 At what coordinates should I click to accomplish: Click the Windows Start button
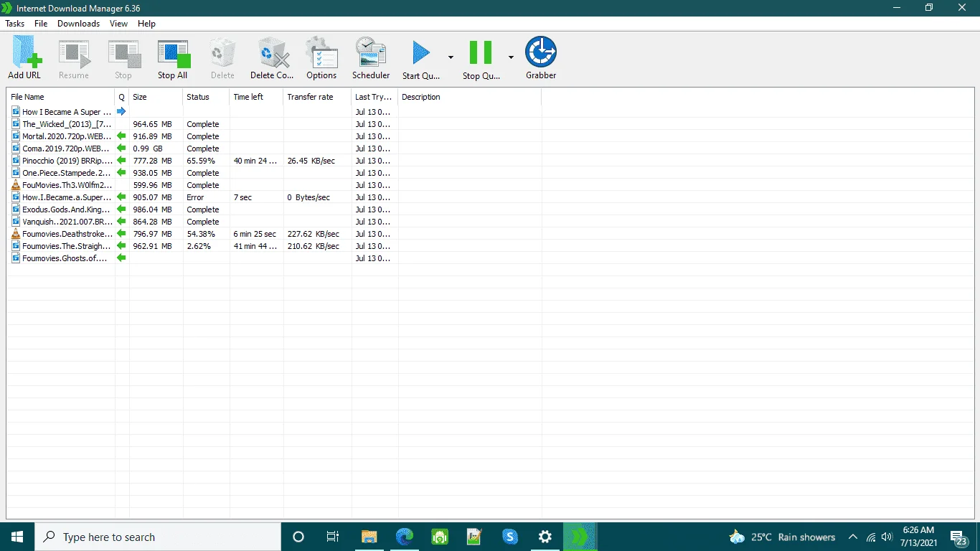pyautogui.click(x=17, y=537)
